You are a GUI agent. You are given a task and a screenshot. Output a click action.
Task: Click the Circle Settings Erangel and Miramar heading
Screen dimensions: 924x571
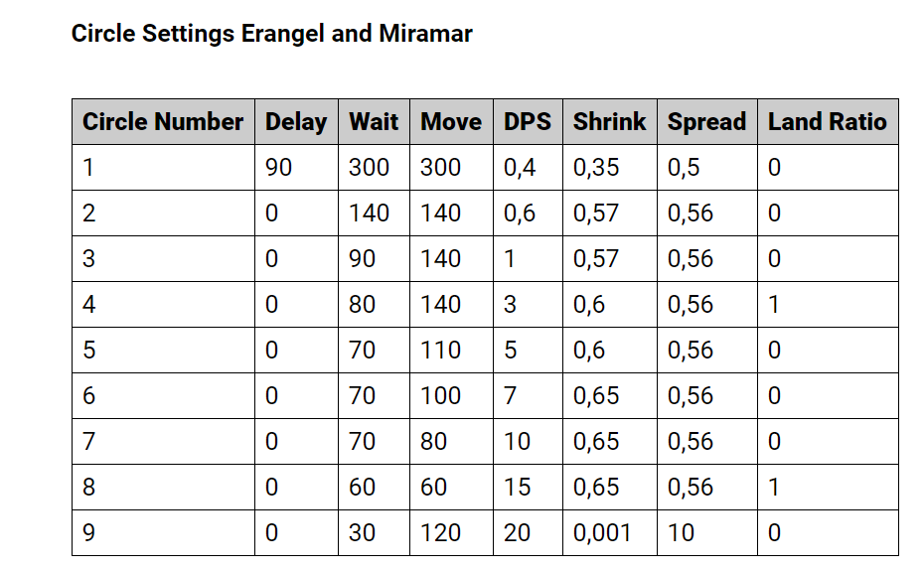(x=271, y=34)
